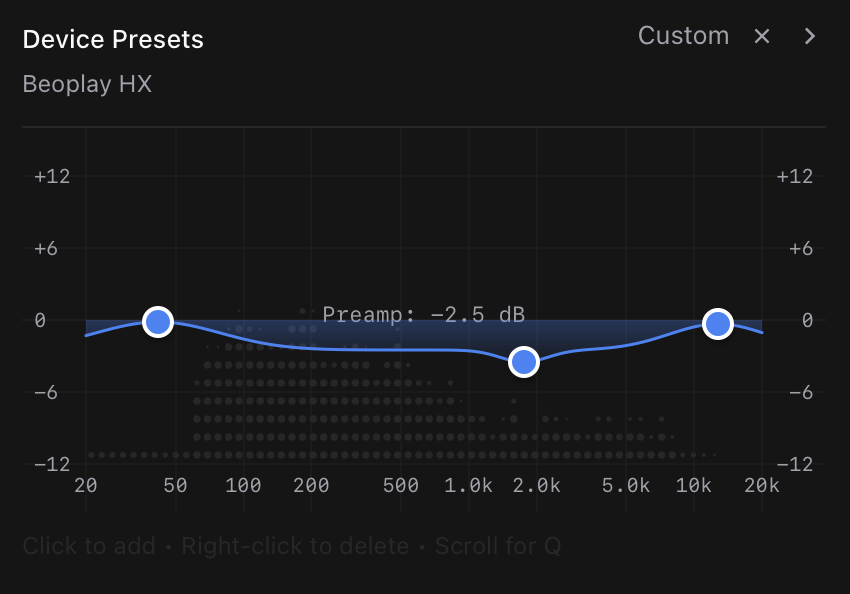The image size is (850, 594).
Task: Go to next preset with right chevron
Action: pos(810,37)
